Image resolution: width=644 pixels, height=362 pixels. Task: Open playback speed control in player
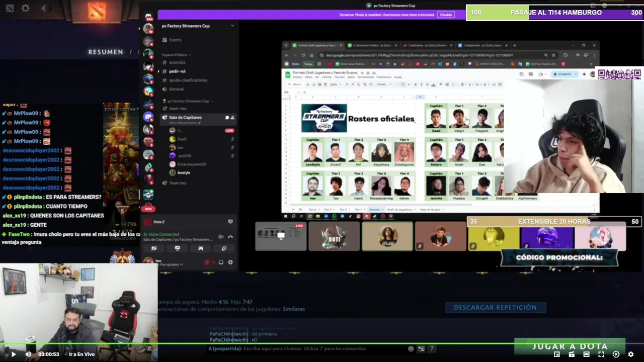tap(616, 354)
